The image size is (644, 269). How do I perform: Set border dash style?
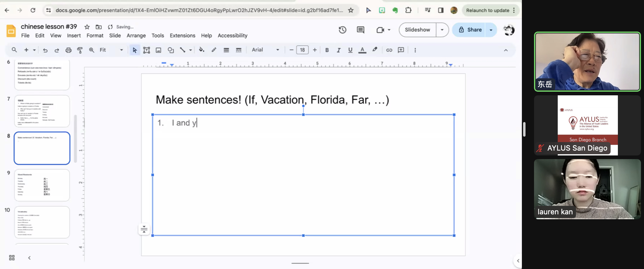point(239,50)
